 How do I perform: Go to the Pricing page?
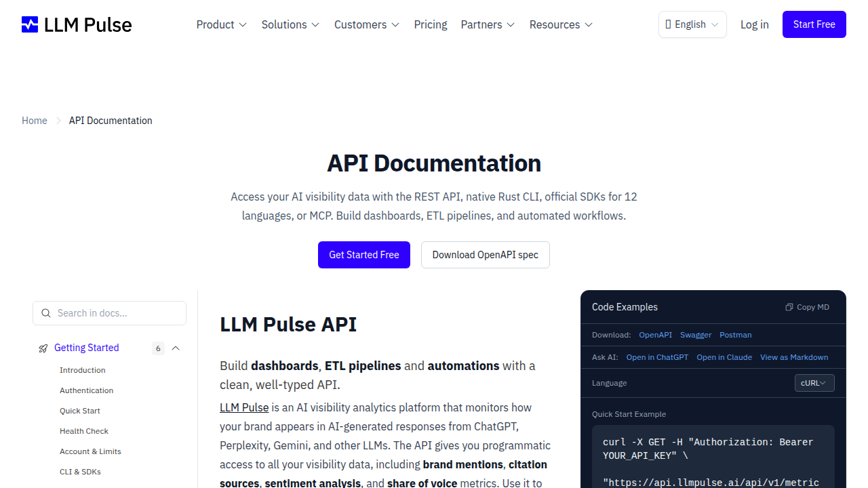click(431, 24)
